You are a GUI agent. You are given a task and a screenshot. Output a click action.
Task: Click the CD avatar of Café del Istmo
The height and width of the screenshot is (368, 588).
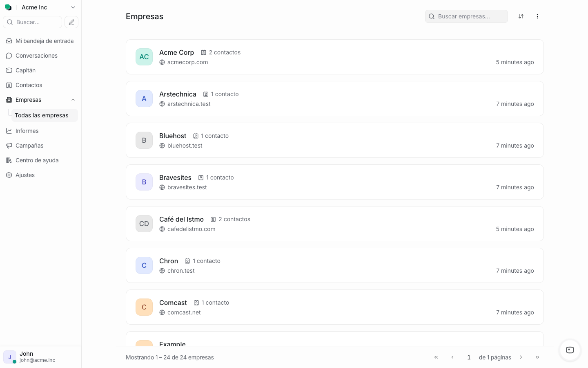click(144, 224)
